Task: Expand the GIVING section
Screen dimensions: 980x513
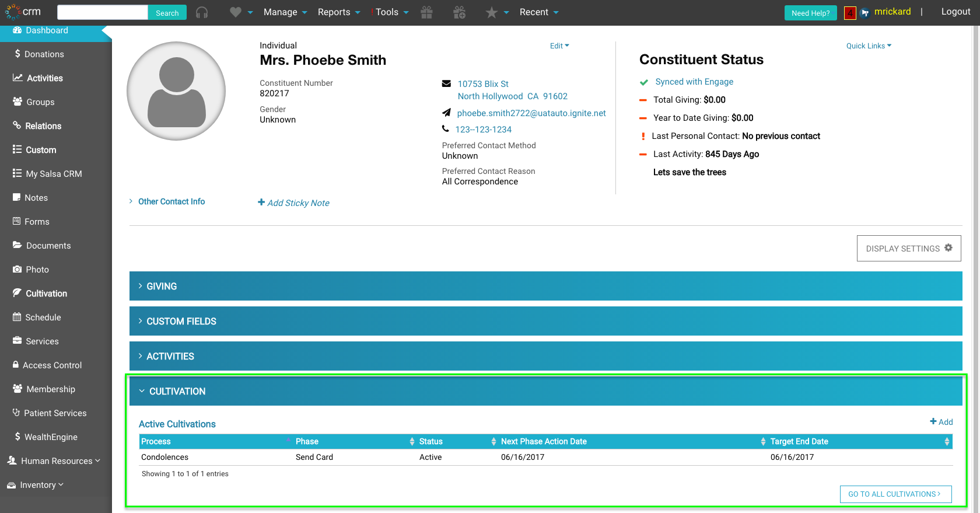Action: click(162, 286)
